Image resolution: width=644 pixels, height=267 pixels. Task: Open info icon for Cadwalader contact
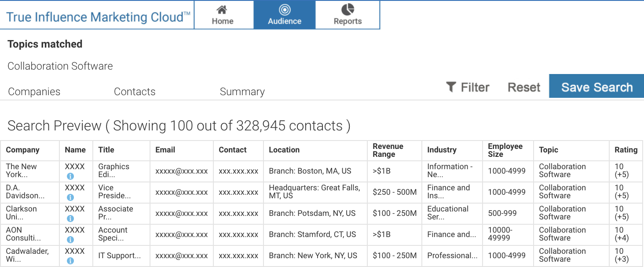[x=70, y=261]
